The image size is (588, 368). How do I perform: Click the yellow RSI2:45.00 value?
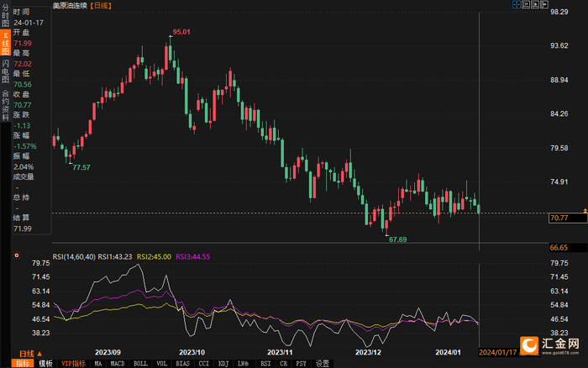pyautogui.click(x=154, y=257)
